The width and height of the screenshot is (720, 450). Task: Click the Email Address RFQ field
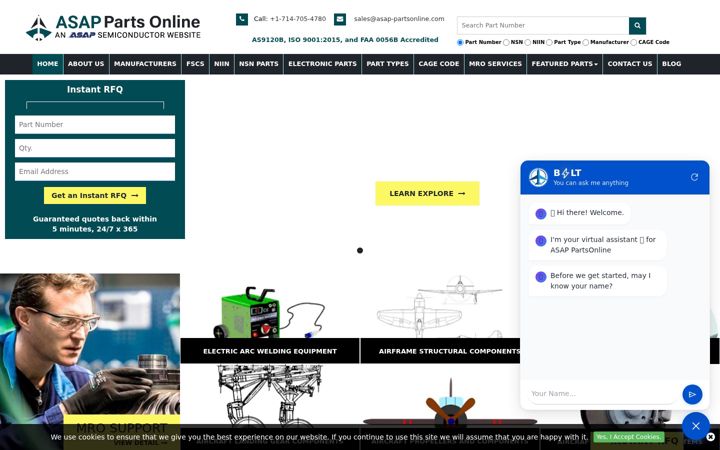pyautogui.click(x=95, y=171)
